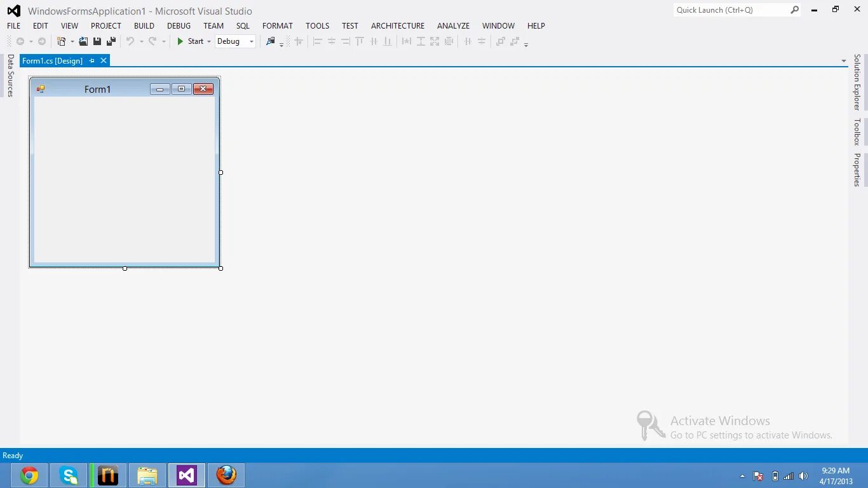
Task: Click the Undo icon in the toolbar
Action: (130, 41)
